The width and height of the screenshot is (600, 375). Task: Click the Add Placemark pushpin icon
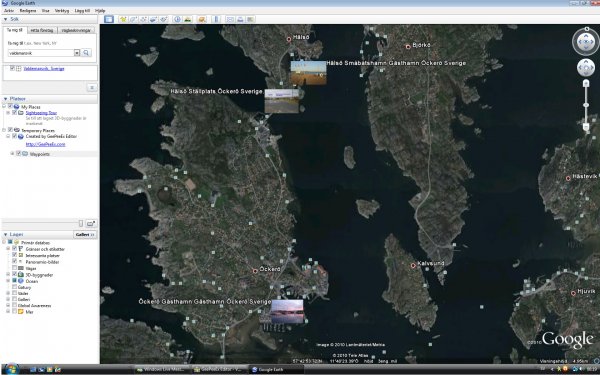pyautogui.click(x=123, y=19)
